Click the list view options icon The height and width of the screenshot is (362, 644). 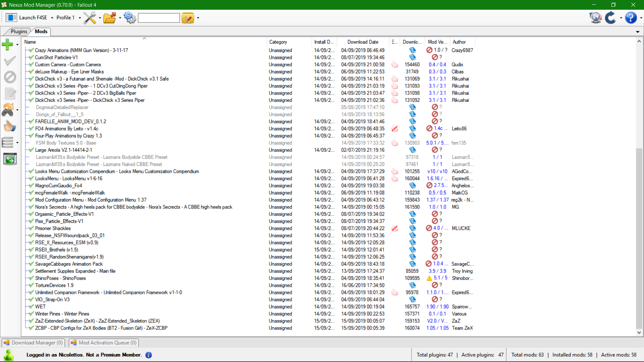(x=8, y=142)
